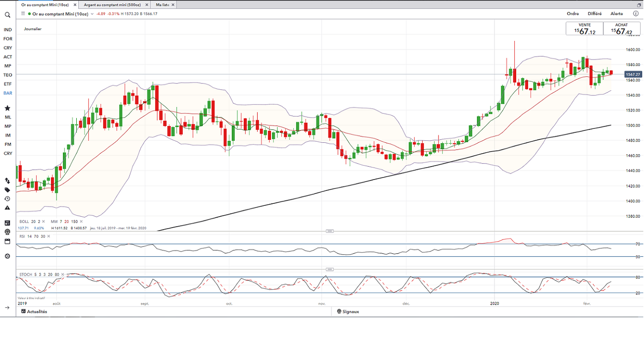Open the alerts warning triangle icon
This screenshot has height=362, width=644.
coord(7,208)
